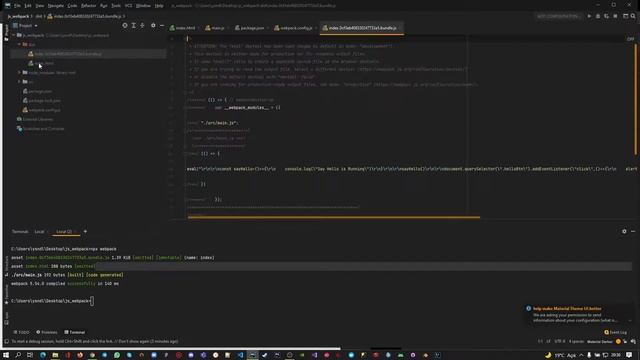The image size is (640, 360).
Task: Click the editor horizontal scrollbar
Action: (x=333, y=217)
